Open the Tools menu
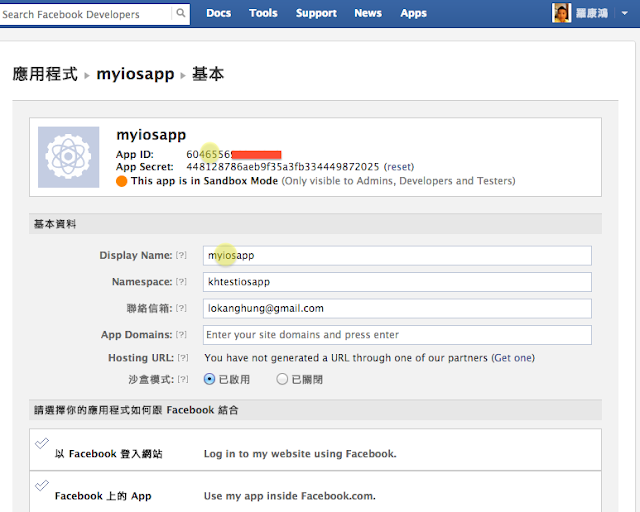The width and height of the screenshot is (640, 512). pyautogui.click(x=263, y=13)
